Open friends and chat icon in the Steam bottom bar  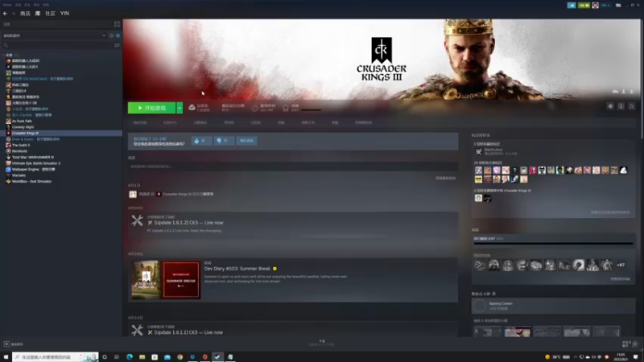pyautogui.click(x=635, y=344)
